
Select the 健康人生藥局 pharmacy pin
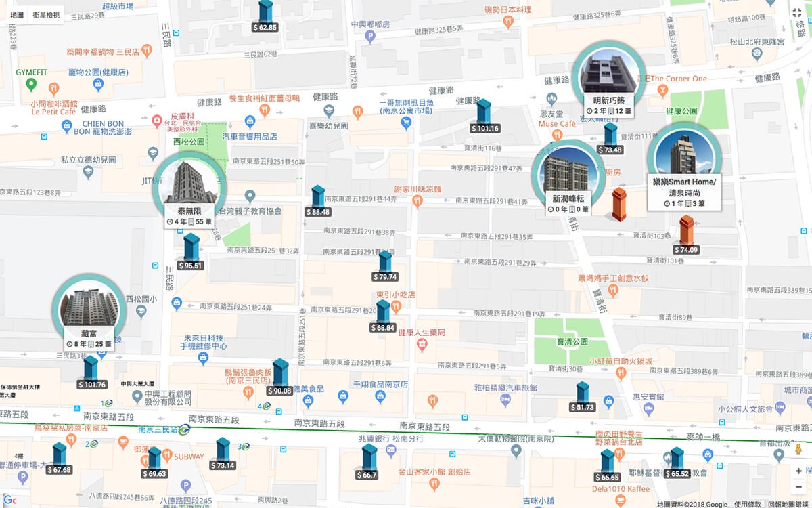(x=422, y=345)
